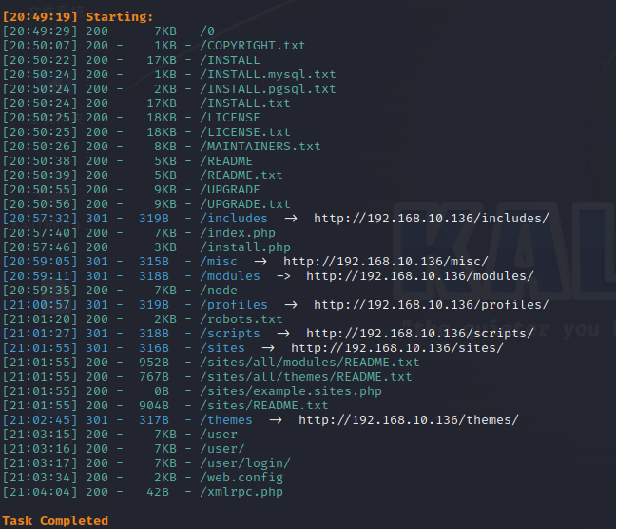The width and height of the screenshot is (617, 529).
Task: Click the /COPYRIGHT.txt path entry
Action: click(251, 46)
